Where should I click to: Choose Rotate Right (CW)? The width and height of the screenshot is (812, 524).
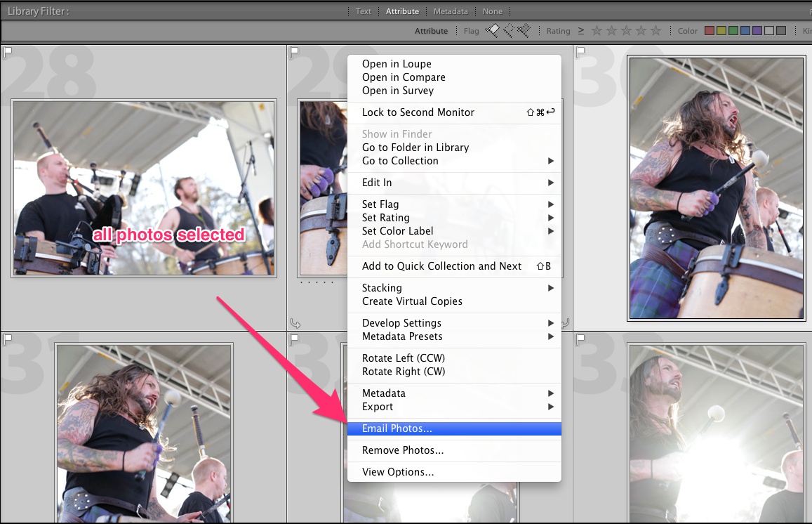(454, 372)
